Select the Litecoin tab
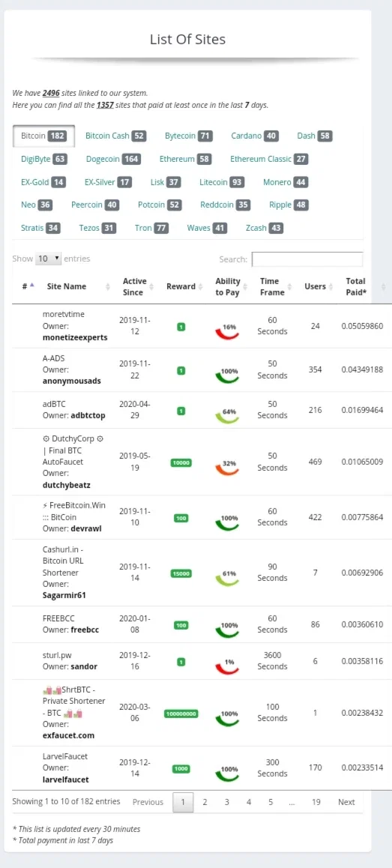392x868 pixels. point(221,182)
